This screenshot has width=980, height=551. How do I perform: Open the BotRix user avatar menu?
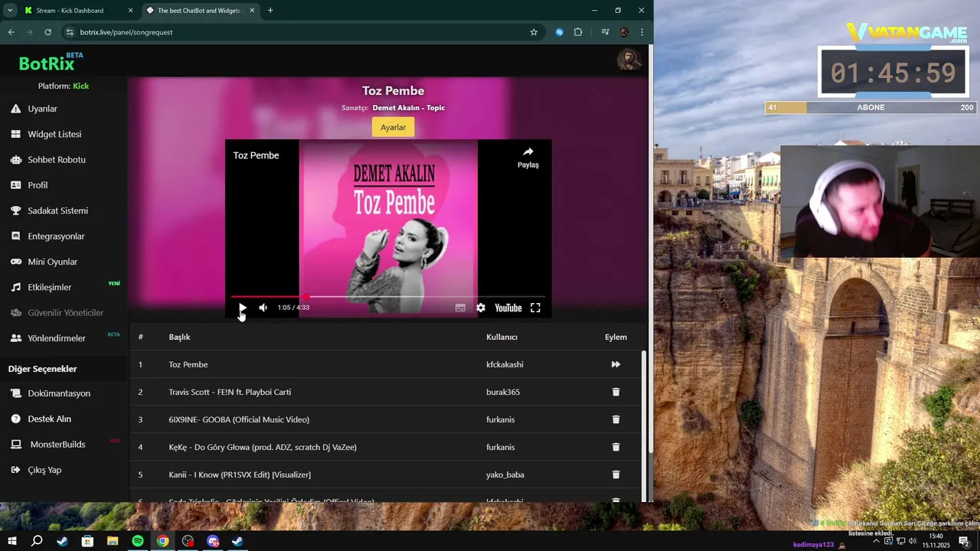coord(629,60)
